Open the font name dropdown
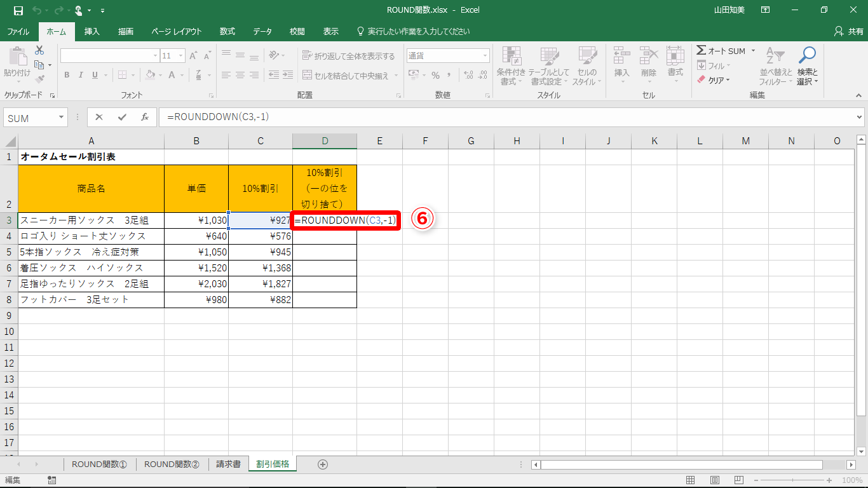This screenshot has width=868, height=488. click(154, 56)
